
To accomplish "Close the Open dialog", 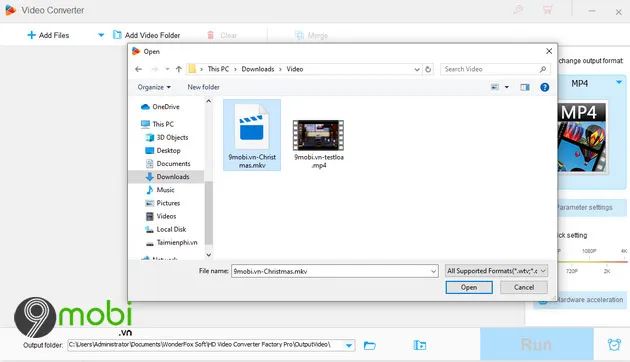I will (549, 51).
